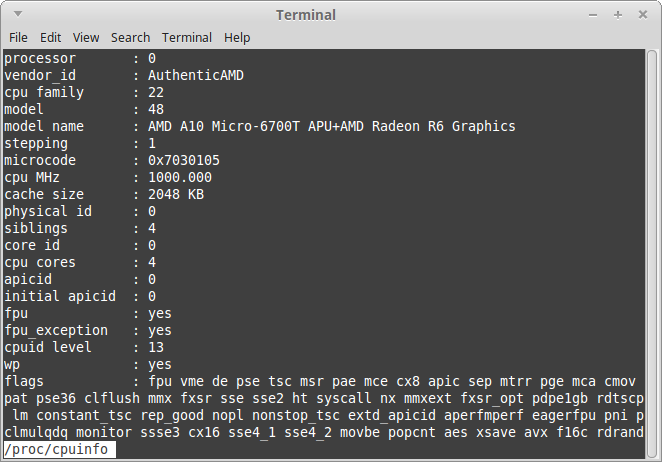Maximize the Terminal window with plus icon
Viewport: 662px width, 462px height.
pyautogui.click(x=618, y=15)
